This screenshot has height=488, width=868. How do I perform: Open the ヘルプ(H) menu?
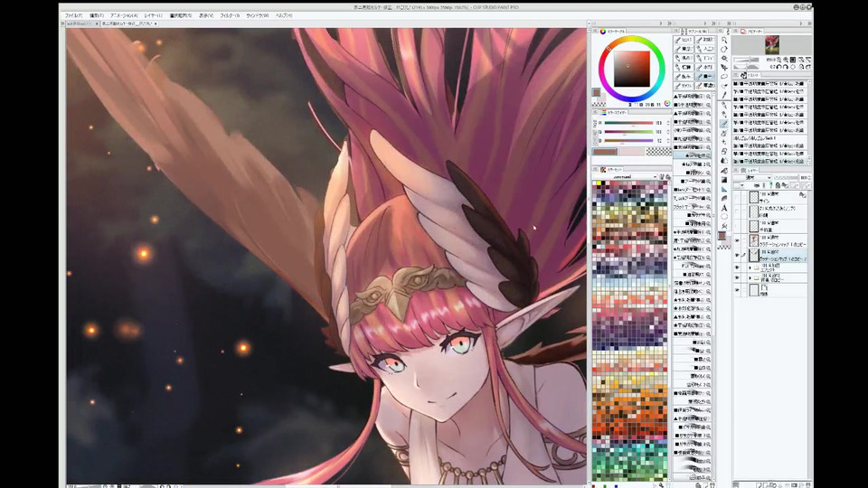coord(284,15)
